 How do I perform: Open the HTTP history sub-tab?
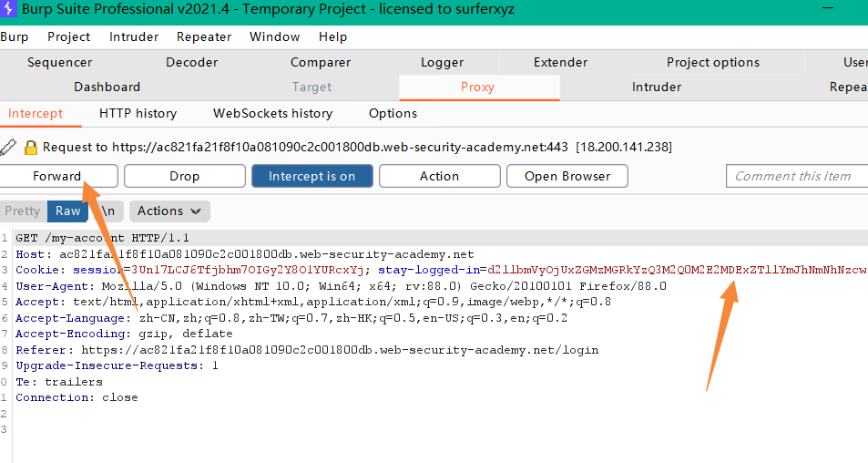138,114
